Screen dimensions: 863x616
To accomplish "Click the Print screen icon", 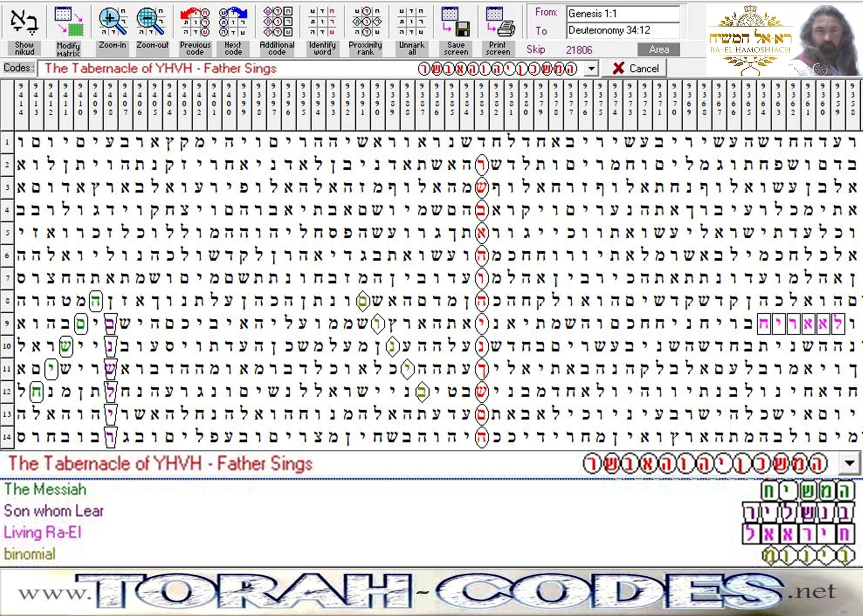I will [500, 22].
